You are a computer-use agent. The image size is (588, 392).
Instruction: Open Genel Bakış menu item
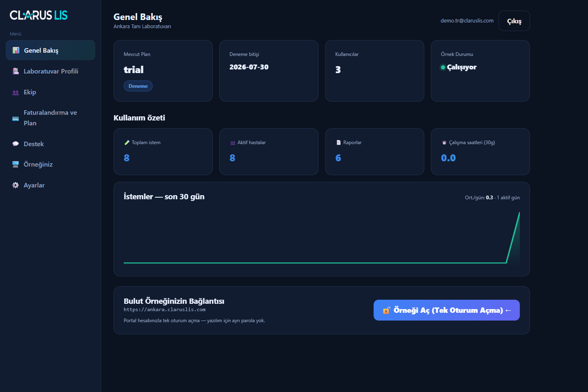point(50,50)
